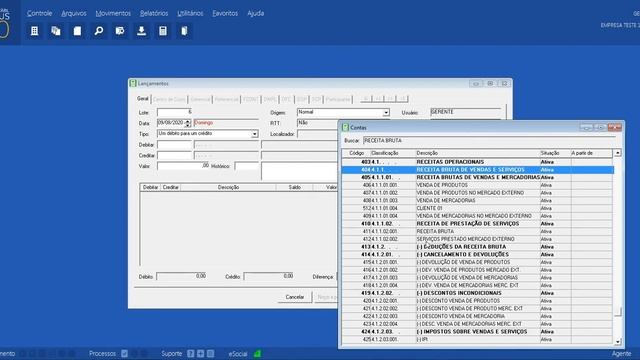Click the Debitar account input field

tap(174, 144)
